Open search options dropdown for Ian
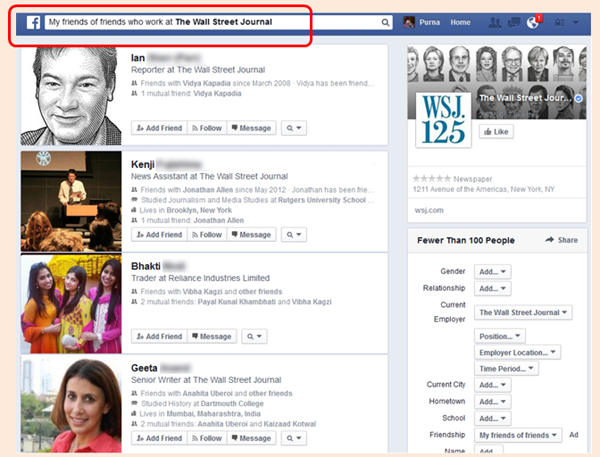Screen dimensions: 600x457 click(x=294, y=128)
